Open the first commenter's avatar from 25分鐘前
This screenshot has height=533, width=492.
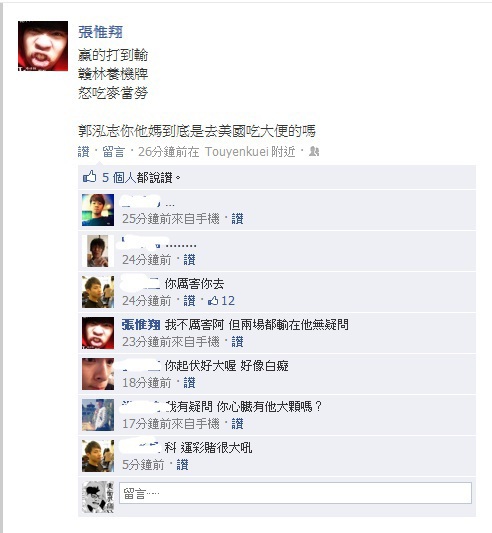point(98,210)
